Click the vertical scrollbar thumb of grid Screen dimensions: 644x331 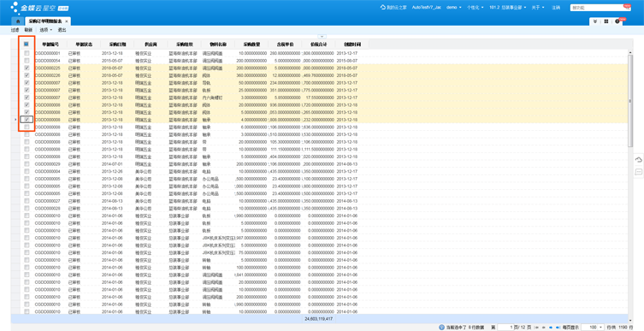(x=630, y=101)
